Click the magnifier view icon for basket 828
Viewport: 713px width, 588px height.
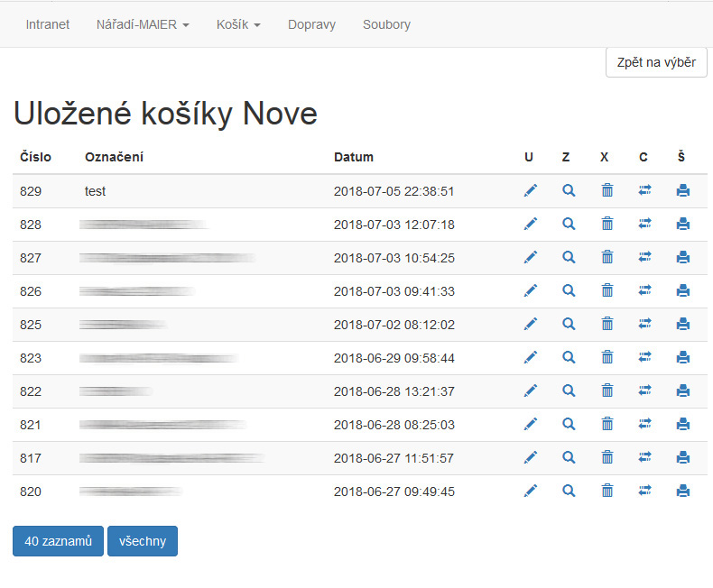[x=569, y=225]
